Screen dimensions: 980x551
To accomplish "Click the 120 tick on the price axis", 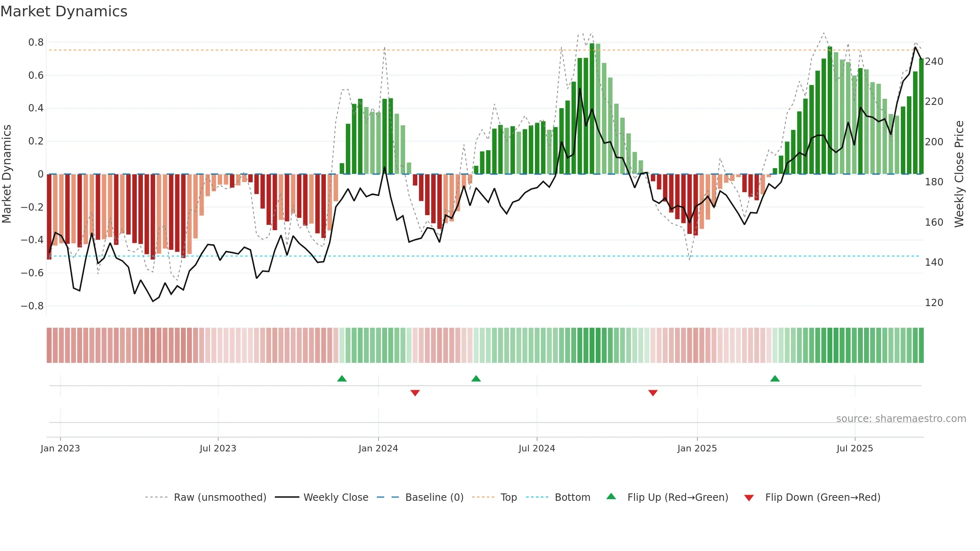I will click(x=934, y=302).
